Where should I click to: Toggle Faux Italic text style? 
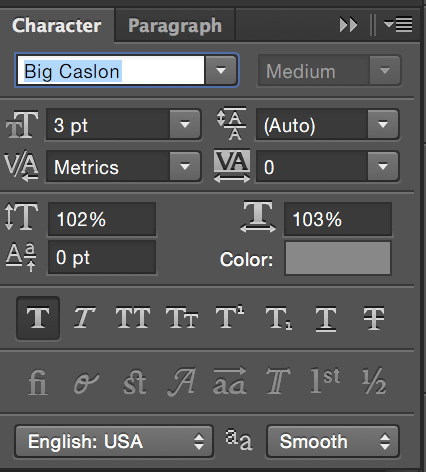click(84, 318)
